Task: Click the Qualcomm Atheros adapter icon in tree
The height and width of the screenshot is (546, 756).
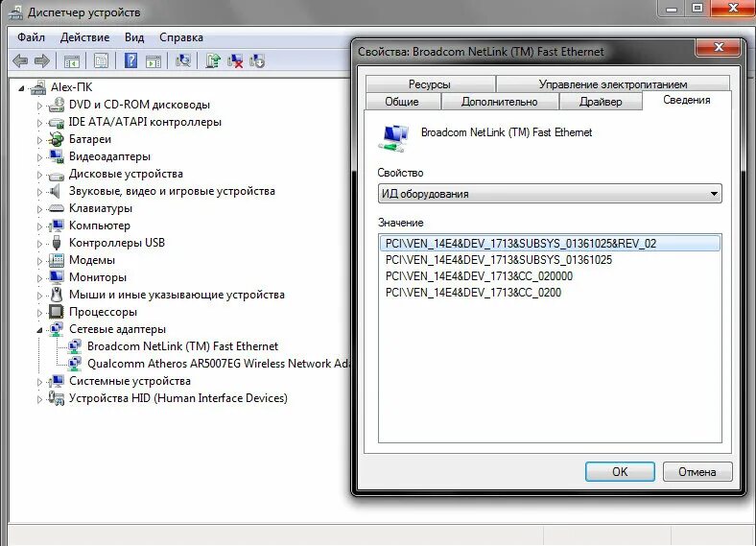Action: pos(75,364)
